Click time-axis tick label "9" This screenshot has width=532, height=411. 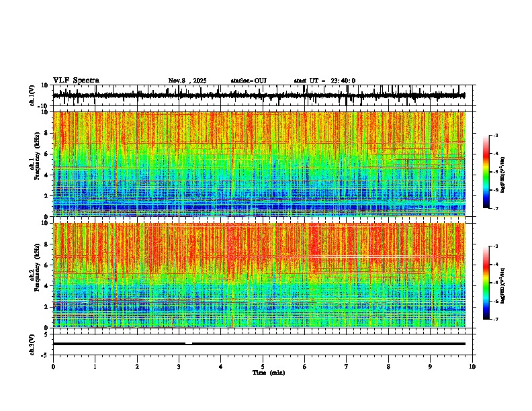pyautogui.click(x=430, y=367)
